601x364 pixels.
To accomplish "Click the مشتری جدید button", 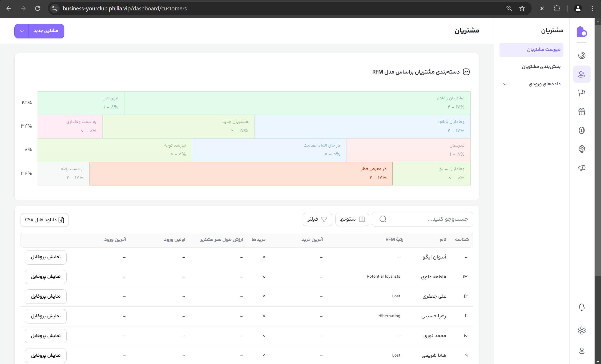I will click(46, 31).
